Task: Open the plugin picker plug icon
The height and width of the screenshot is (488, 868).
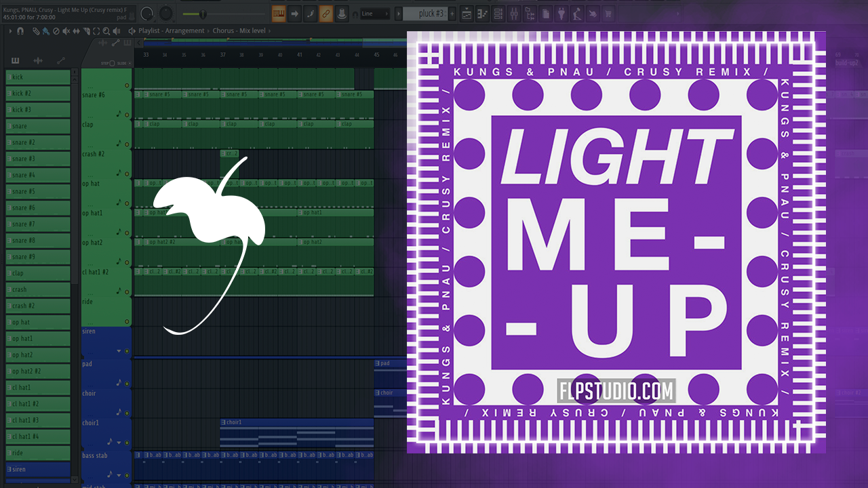Action: click(561, 14)
